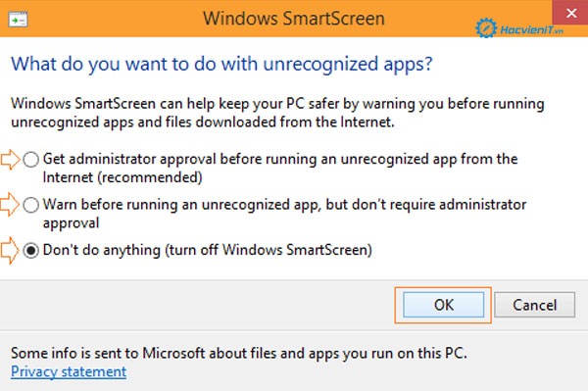Screen dimensions: 588x391
Task: Click the SmartScreen title bar window icon
Action: click(x=19, y=20)
